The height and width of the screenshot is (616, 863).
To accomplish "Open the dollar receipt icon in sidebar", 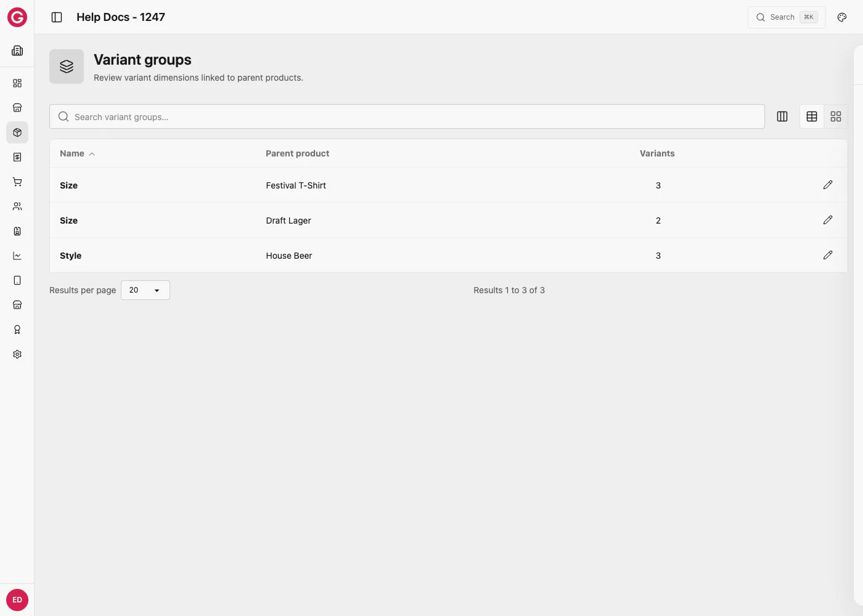I will (x=17, y=157).
